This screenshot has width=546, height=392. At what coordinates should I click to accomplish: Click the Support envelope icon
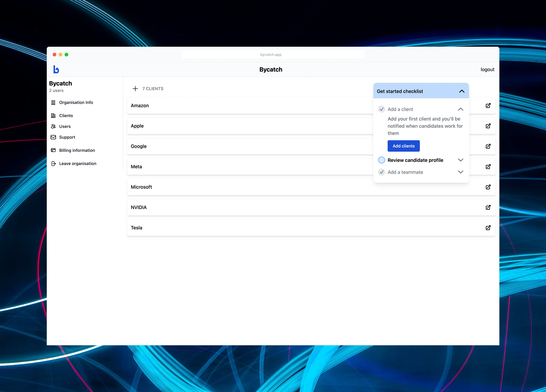tap(53, 137)
